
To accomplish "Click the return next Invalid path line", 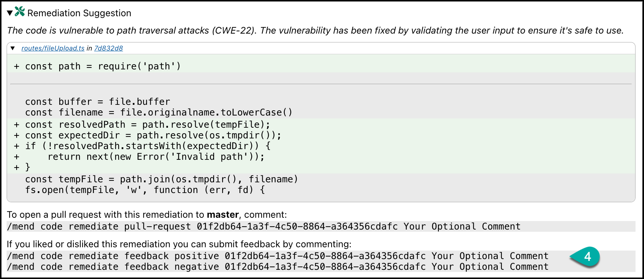I will tap(156, 157).
